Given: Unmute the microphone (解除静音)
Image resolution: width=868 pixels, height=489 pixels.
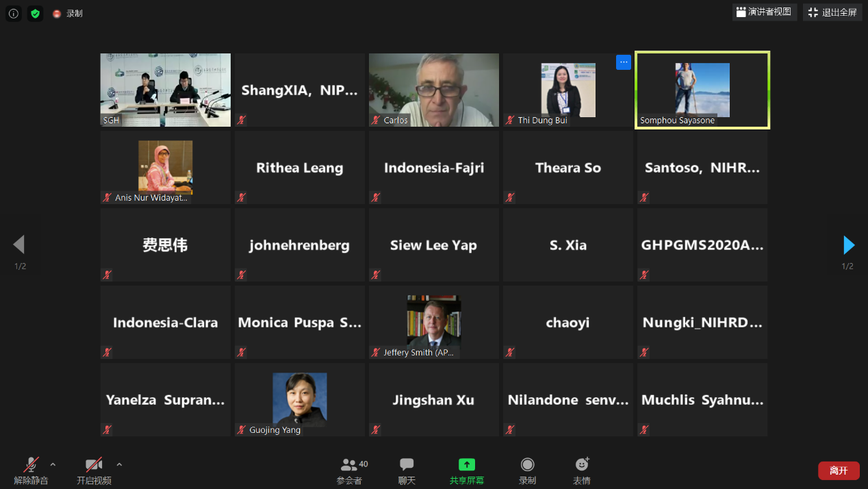Looking at the screenshot, I should 31,471.
